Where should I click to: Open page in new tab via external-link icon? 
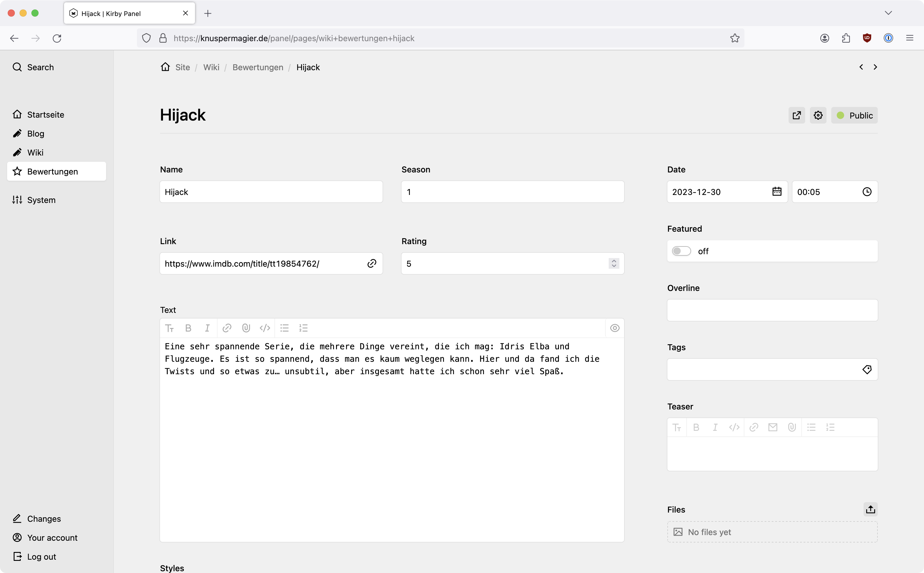coord(797,115)
